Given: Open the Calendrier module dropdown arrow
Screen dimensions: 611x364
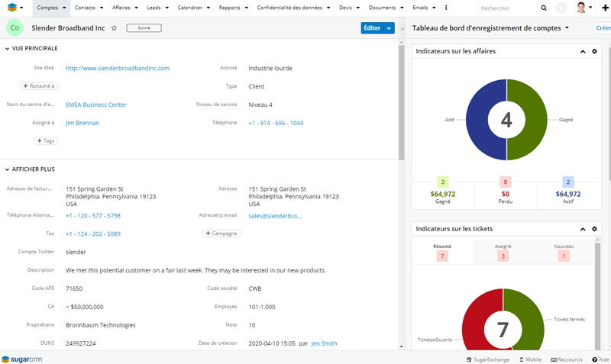Looking at the screenshot, I should click(x=209, y=8).
